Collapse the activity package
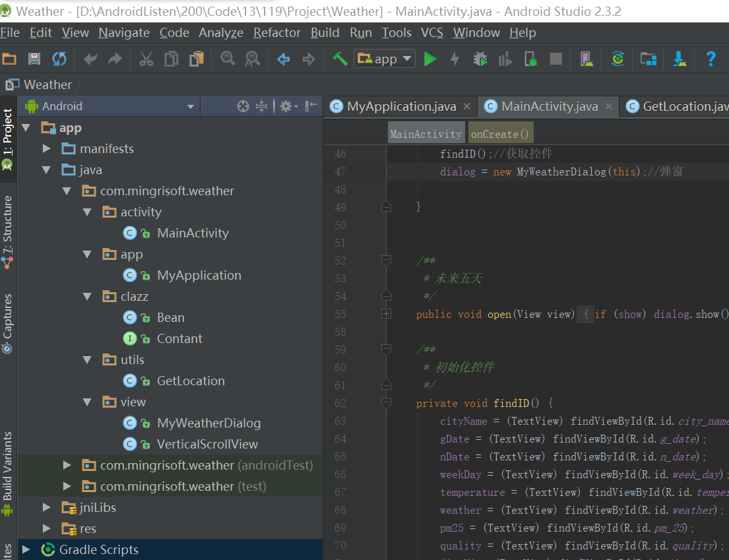This screenshot has height=560, width=729. (x=87, y=212)
